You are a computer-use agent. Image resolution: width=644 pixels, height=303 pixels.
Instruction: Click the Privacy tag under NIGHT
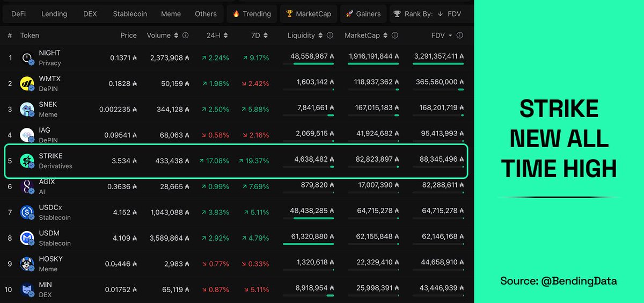pos(50,63)
